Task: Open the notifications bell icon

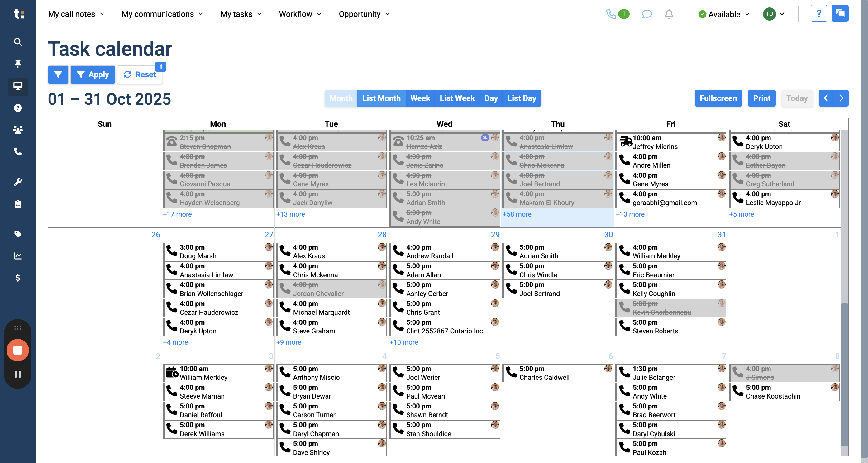Action: pyautogui.click(x=669, y=14)
